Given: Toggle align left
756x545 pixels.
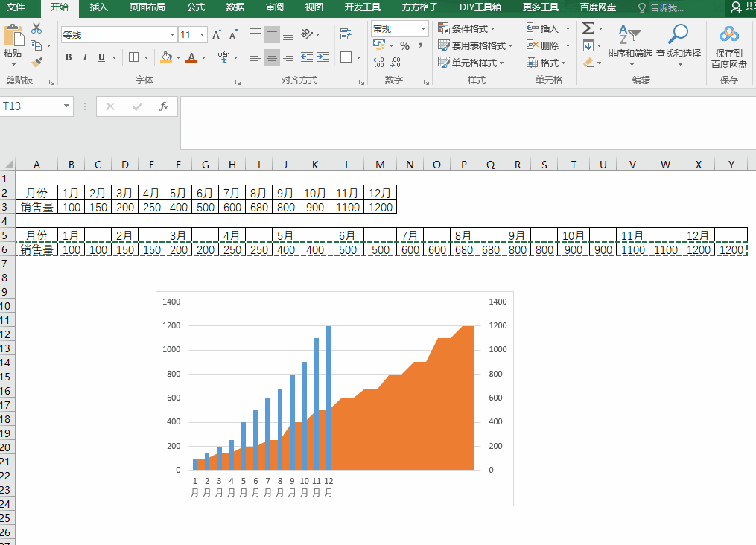Looking at the screenshot, I should click(255, 57).
